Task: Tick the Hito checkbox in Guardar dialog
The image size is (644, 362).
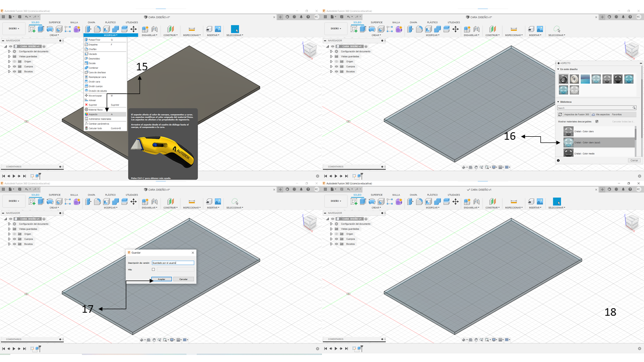Action: pos(153,269)
